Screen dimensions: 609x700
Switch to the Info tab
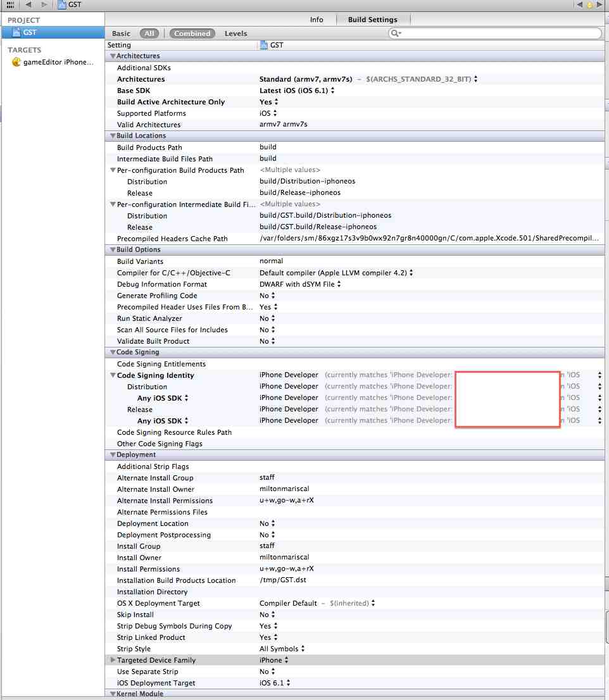(x=317, y=20)
